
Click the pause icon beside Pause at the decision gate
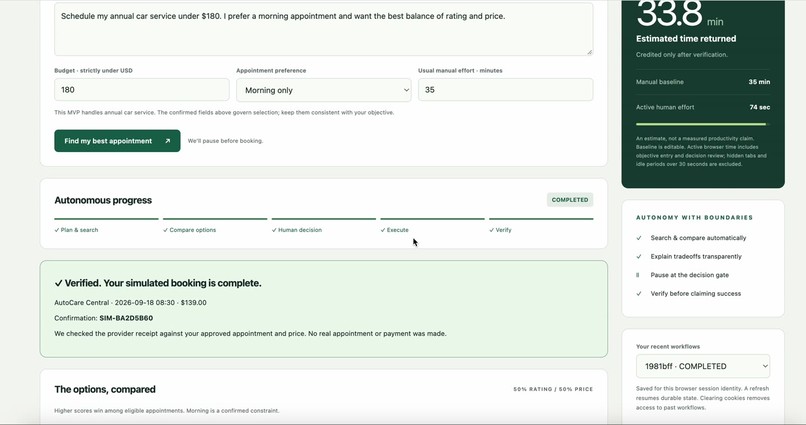638,275
